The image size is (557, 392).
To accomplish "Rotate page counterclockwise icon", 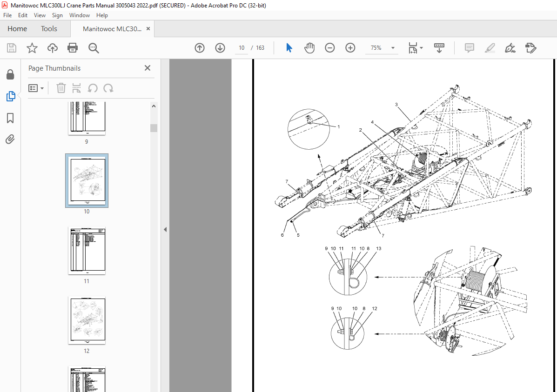I will (93, 88).
